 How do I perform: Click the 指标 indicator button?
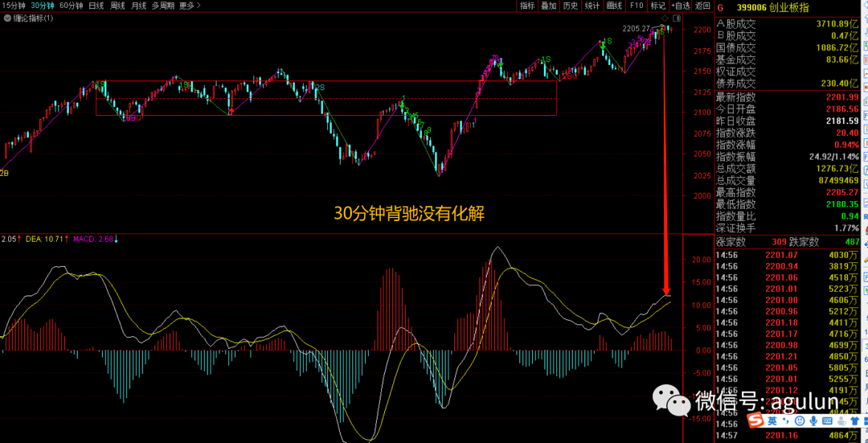527,6
